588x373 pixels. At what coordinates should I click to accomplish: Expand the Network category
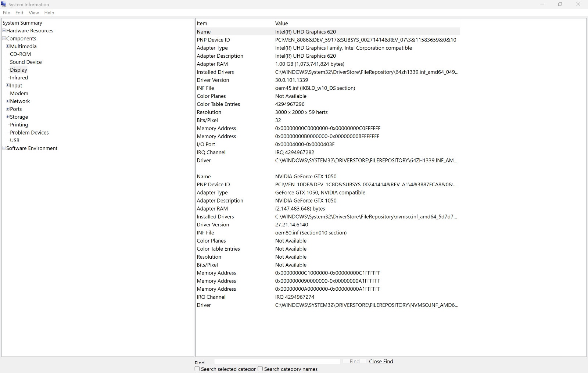8,101
